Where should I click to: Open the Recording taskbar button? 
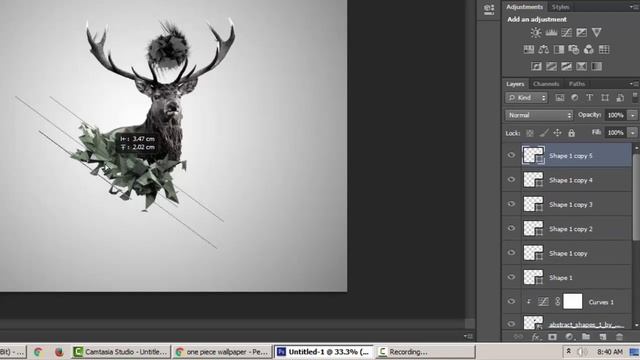426,352
